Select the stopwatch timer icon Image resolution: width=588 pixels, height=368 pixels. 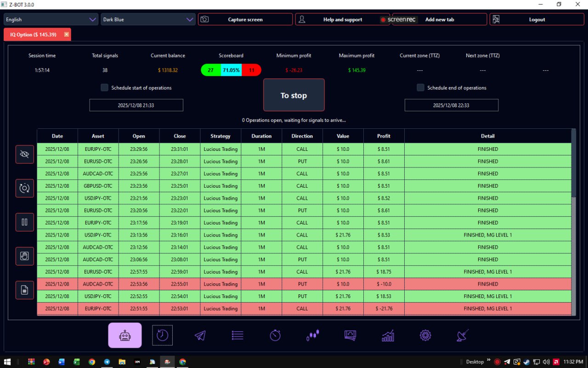(275, 335)
